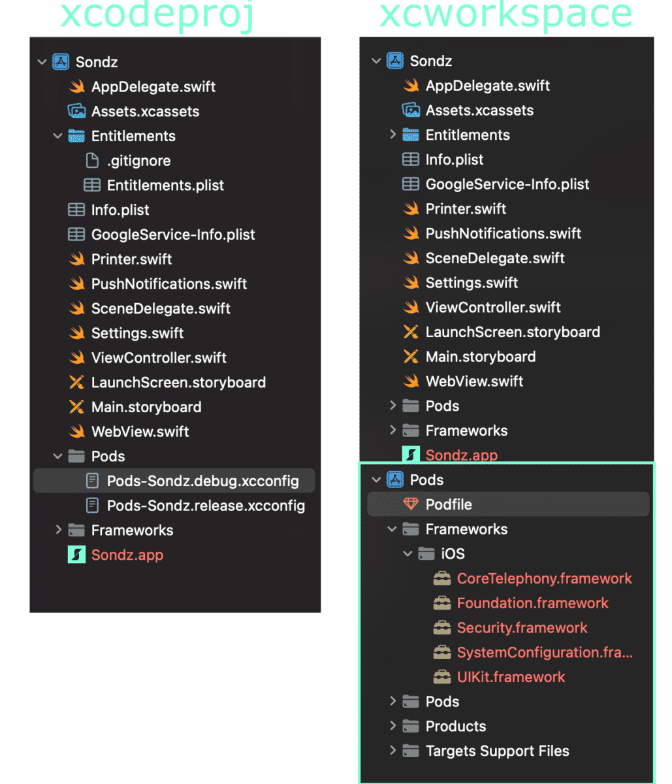Screen dimensions: 672x784
Task: Click the Main.storyboard icon
Action: tap(76, 406)
